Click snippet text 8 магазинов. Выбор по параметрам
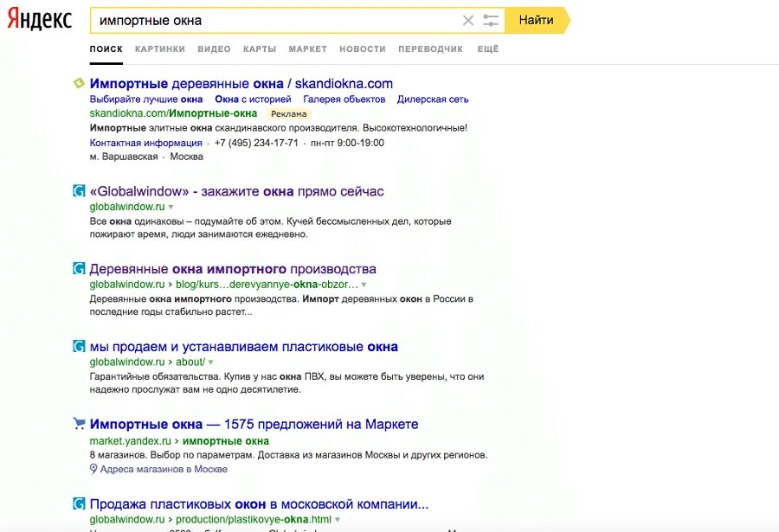The width and height of the screenshot is (779, 532). [172, 454]
